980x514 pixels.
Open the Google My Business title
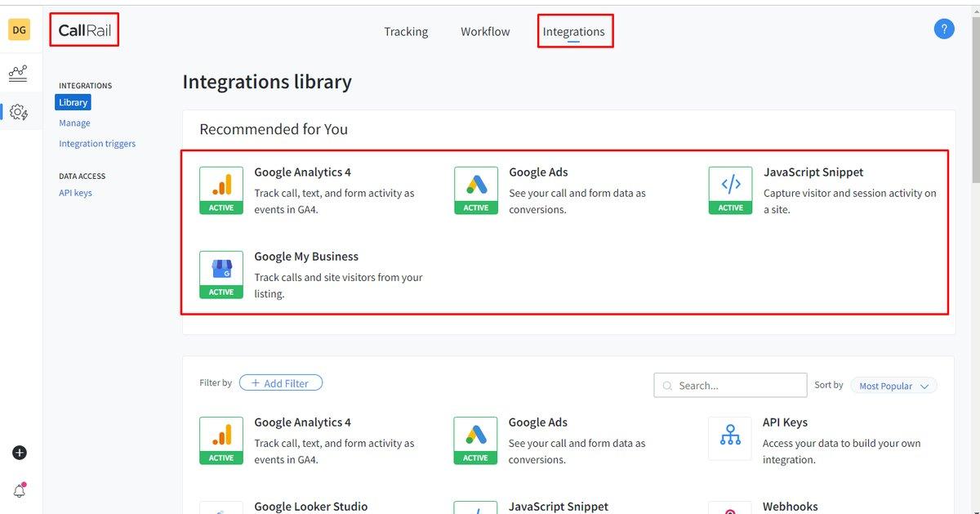(x=306, y=257)
